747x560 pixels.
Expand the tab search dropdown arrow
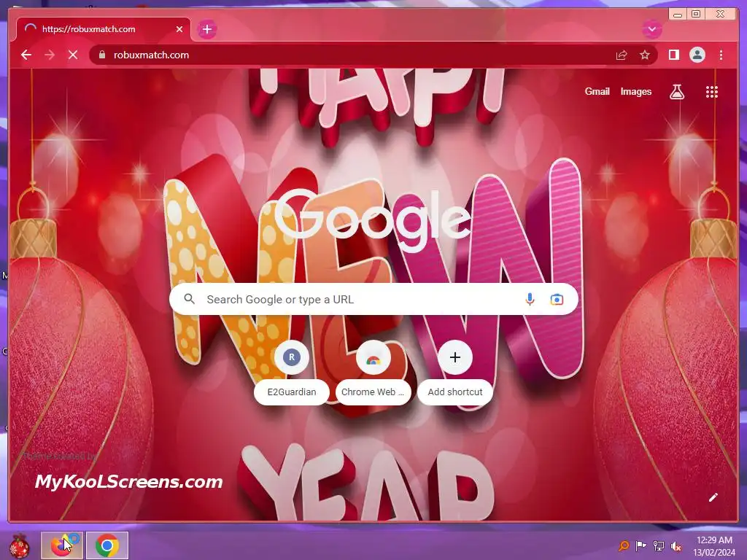(x=651, y=29)
